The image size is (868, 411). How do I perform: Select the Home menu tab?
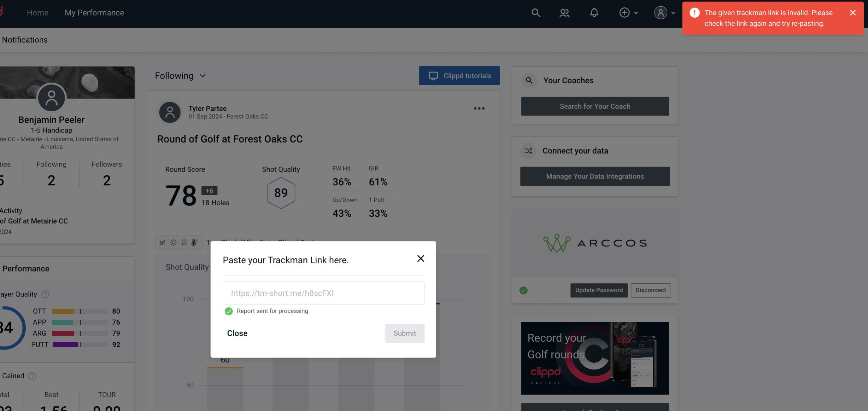[x=38, y=12]
